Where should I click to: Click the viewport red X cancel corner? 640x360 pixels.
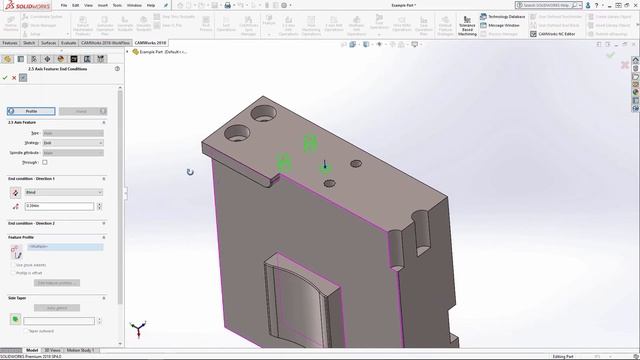[x=624, y=64]
